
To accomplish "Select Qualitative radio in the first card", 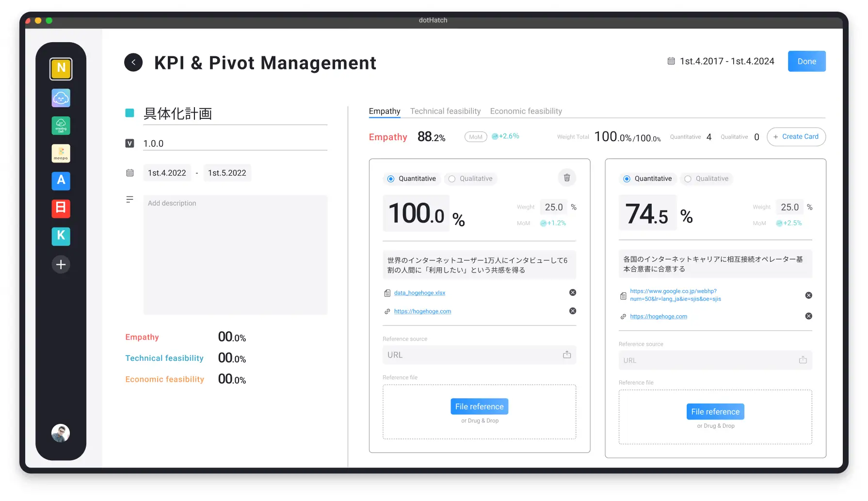I will point(470,178).
